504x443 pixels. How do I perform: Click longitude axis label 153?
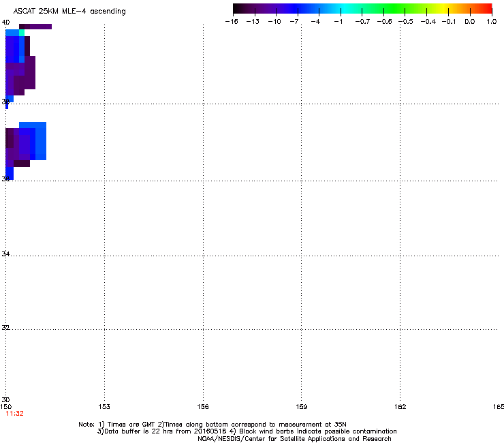(104, 407)
